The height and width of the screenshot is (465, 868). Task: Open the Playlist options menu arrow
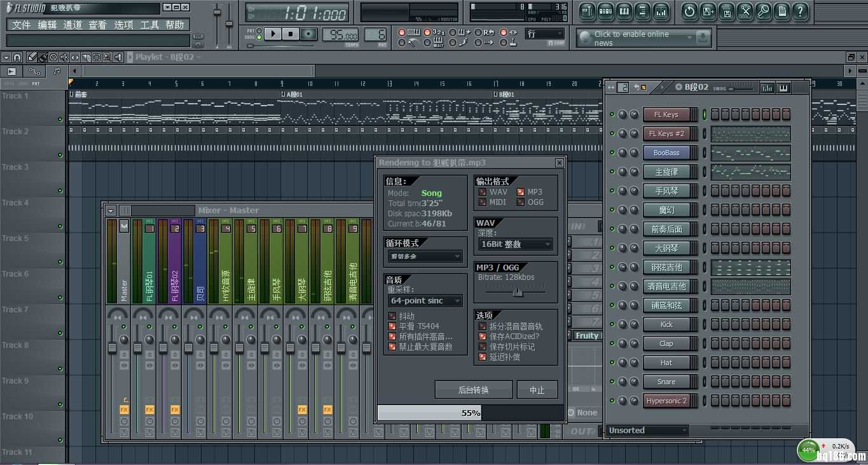[6, 57]
